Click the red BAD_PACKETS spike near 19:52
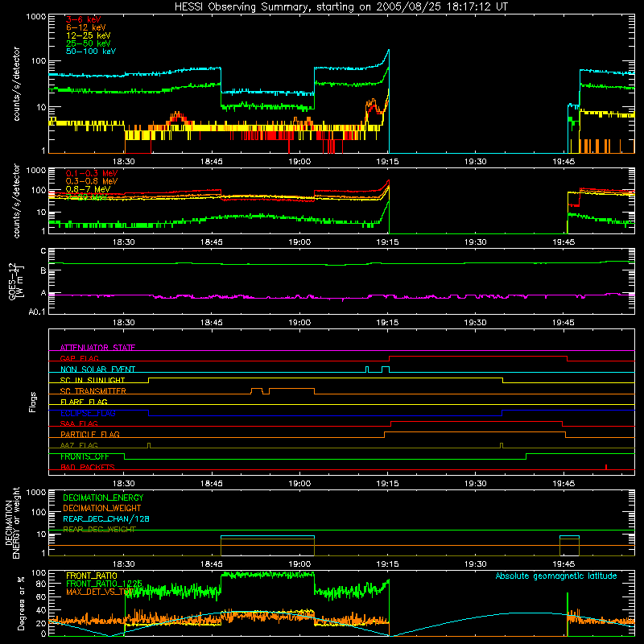 [x=606, y=467]
